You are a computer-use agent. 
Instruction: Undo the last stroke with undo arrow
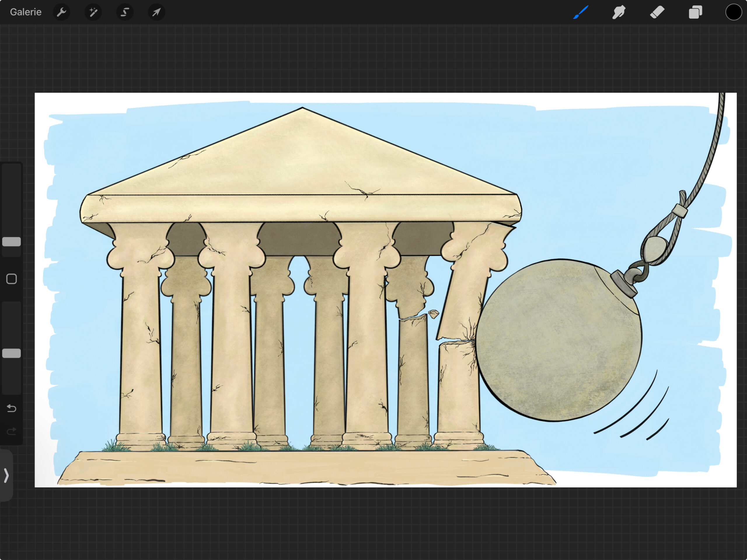pyautogui.click(x=11, y=408)
